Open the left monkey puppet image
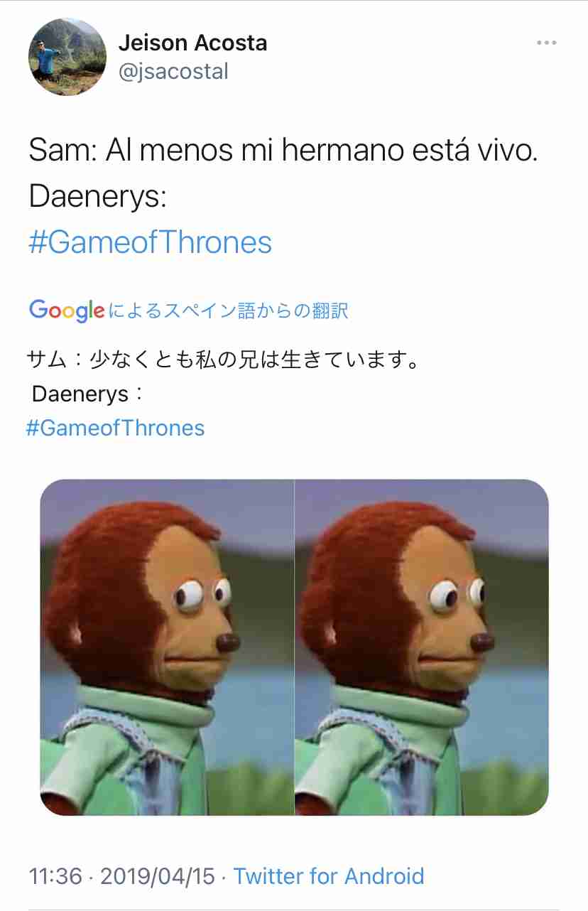588x911 pixels. 167,647
